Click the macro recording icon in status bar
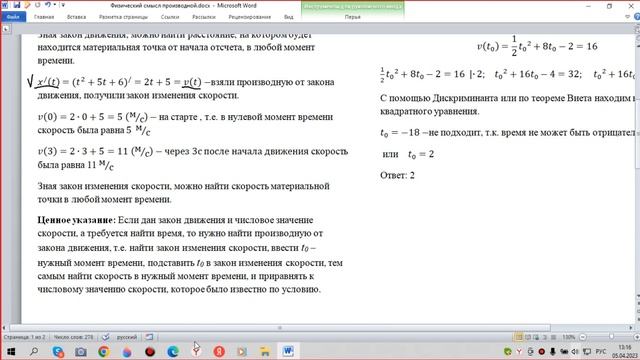Image resolution: width=640 pixels, height=360 pixels. 149,337
